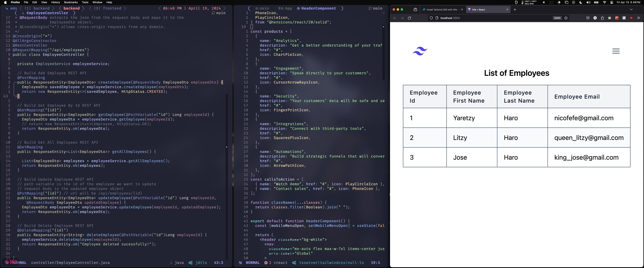Viewport: 644px width, 268px height.
Task: Bookmark this page with the star icon
Action: pyautogui.click(x=566, y=18)
